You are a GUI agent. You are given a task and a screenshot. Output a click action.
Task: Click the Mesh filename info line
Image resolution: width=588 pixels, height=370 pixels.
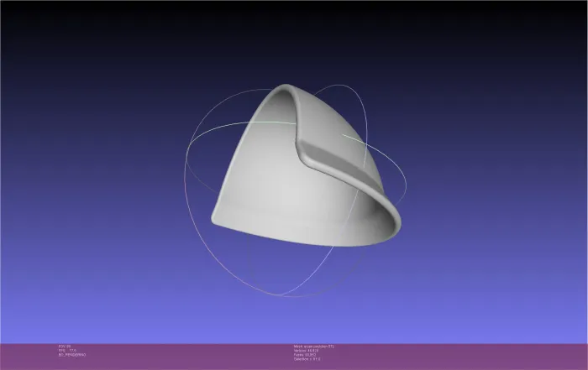pos(314,347)
